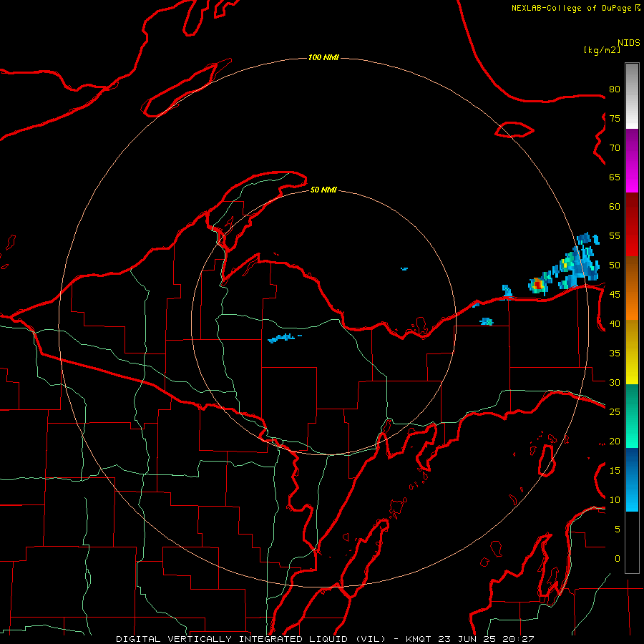Click the color scale value 60
The image size is (644, 644).
pyautogui.click(x=615, y=207)
